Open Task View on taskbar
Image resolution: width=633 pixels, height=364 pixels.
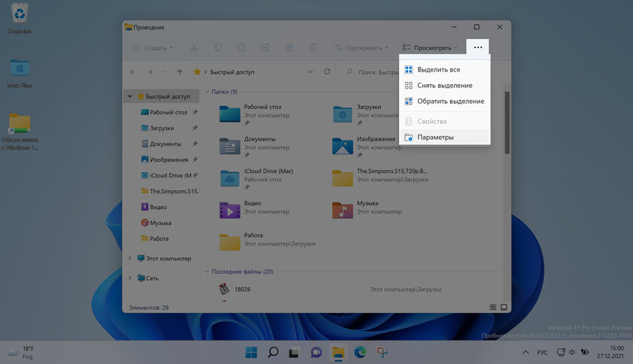[x=294, y=352]
